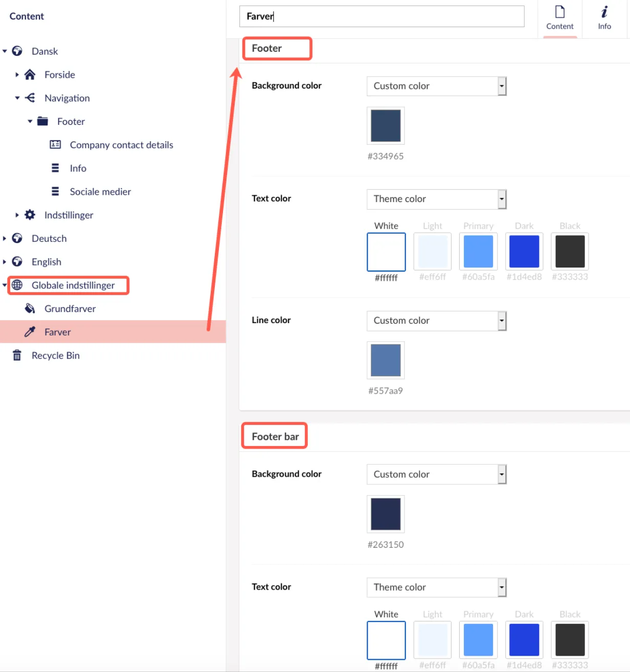Click Footer background swatch #334965
This screenshot has width=630, height=672.
pyautogui.click(x=386, y=125)
